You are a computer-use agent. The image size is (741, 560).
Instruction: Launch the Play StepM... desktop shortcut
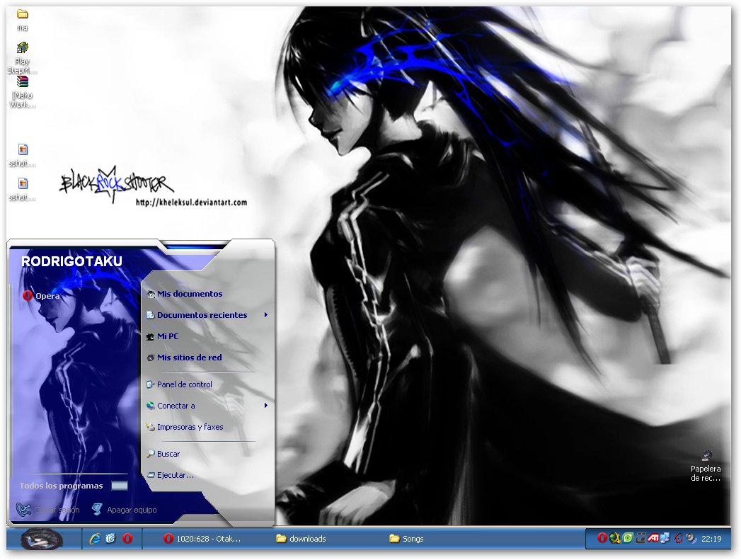pos(22,57)
